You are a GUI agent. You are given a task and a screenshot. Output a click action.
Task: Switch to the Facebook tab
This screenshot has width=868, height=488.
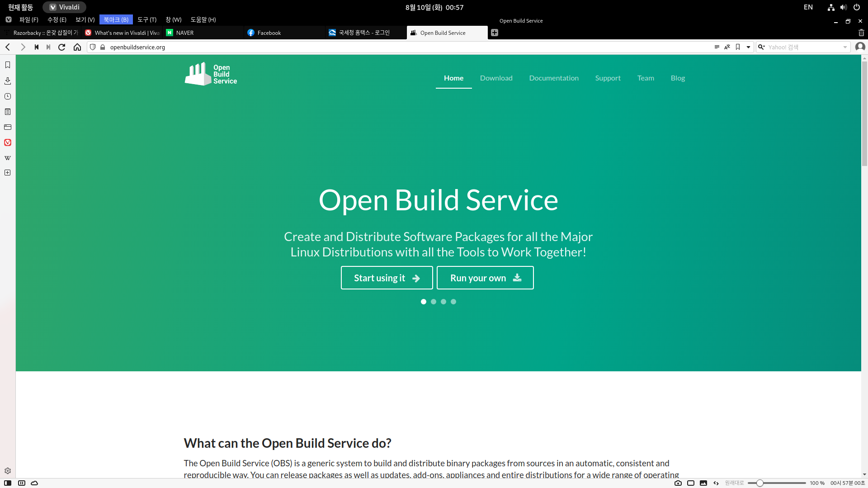coord(285,33)
